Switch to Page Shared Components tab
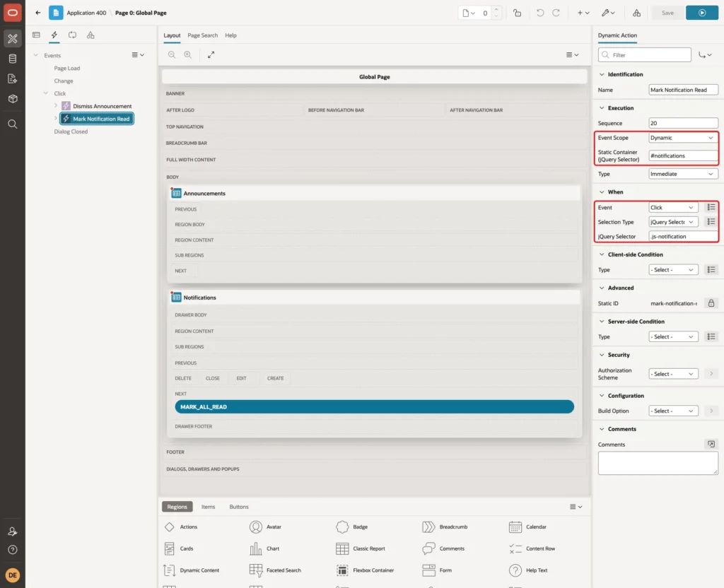This screenshot has width=724, height=588. pyautogui.click(x=90, y=35)
